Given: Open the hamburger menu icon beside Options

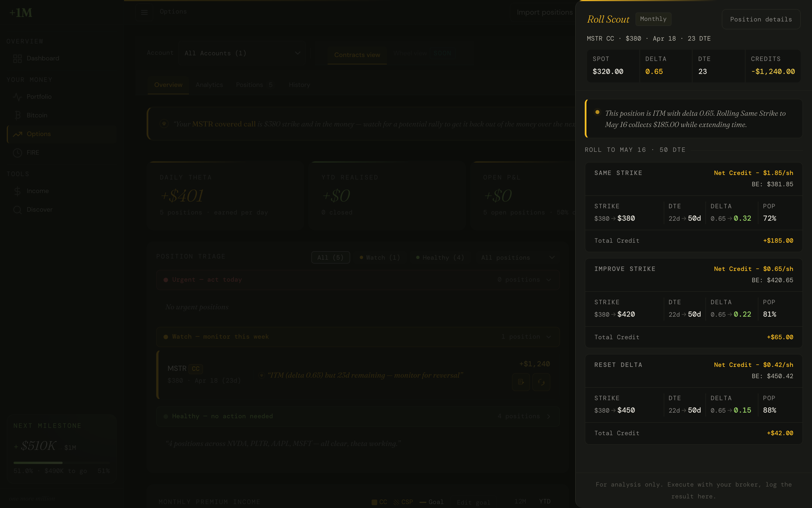Looking at the screenshot, I should pyautogui.click(x=144, y=12).
